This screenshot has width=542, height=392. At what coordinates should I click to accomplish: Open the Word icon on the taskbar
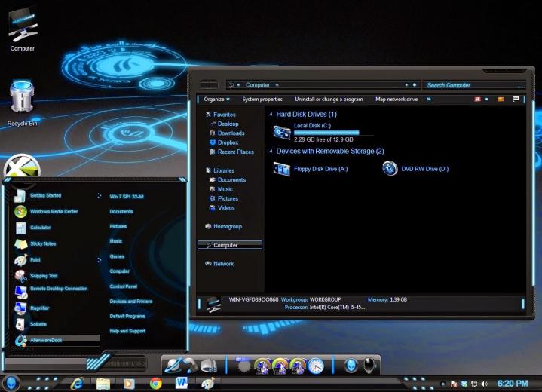tap(182, 383)
